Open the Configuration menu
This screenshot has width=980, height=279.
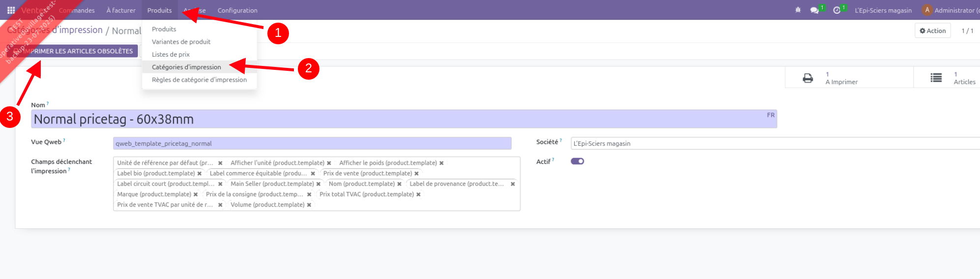pos(237,10)
